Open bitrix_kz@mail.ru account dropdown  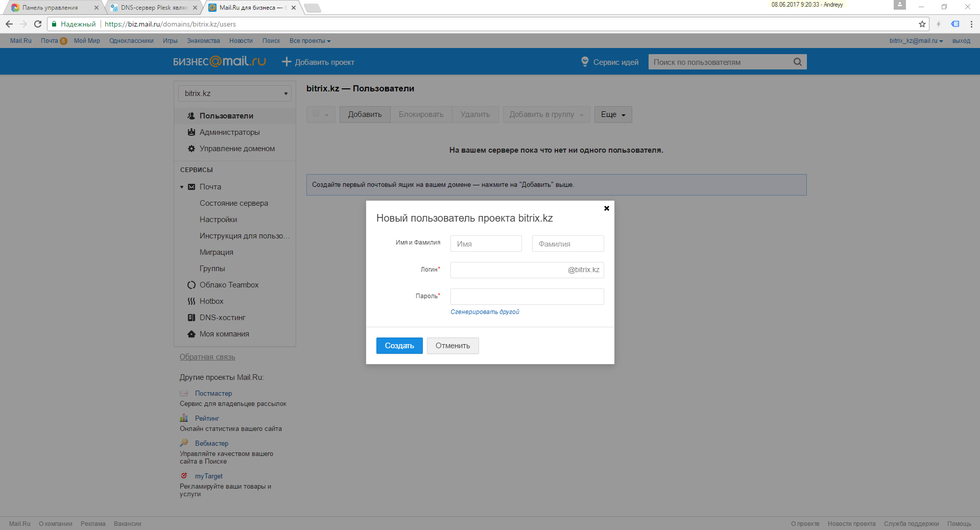pos(916,41)
